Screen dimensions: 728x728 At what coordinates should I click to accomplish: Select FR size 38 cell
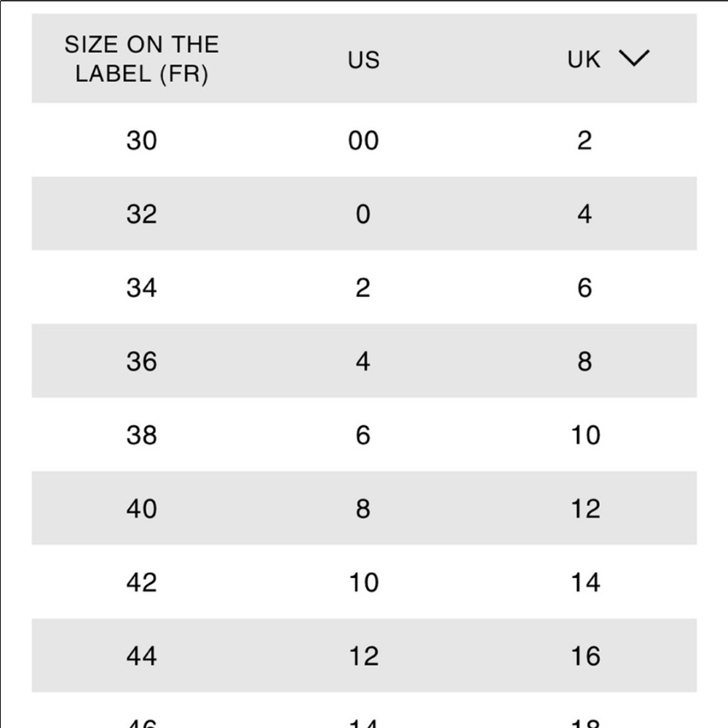(142, 435)
